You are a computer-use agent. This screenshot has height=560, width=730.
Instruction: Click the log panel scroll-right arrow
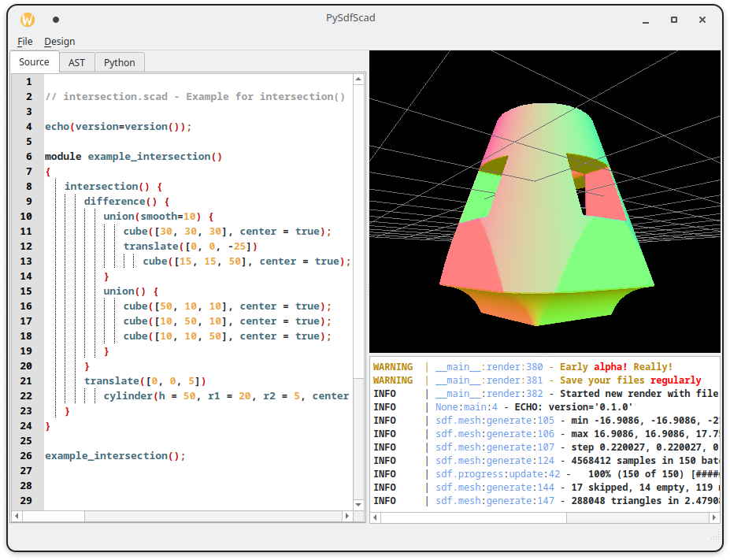[714, 517]
